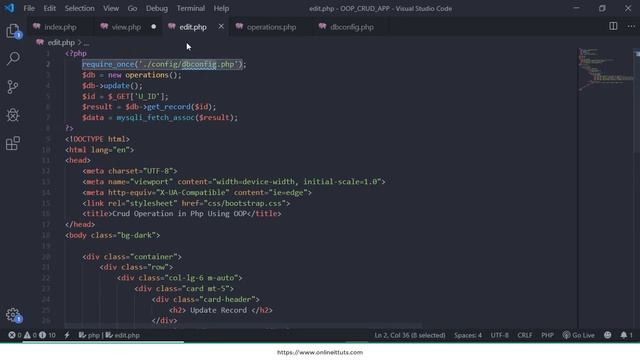
Task: Click the code minimap preview
Action: (x=606, y=69)
